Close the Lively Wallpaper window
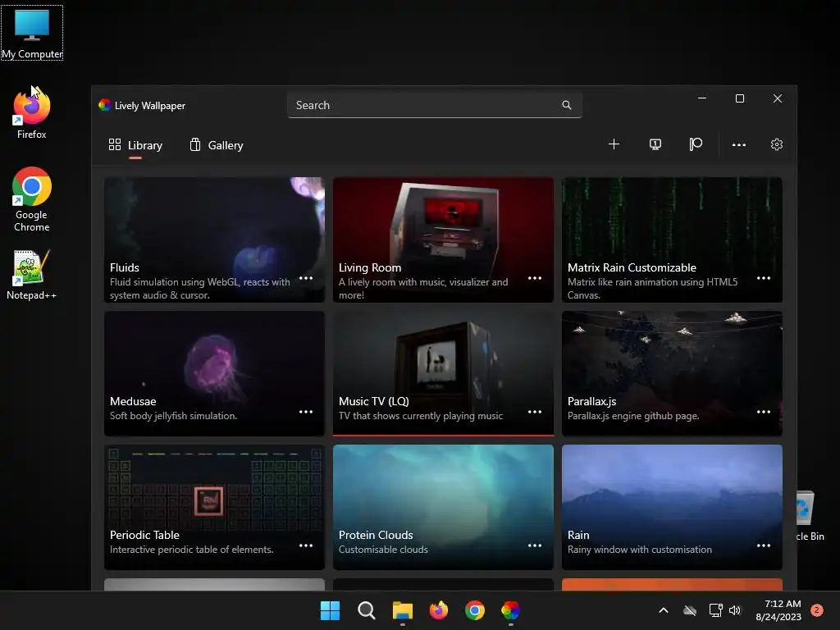The height and width of the screenshot is (630, 840). tap(778, 98)
